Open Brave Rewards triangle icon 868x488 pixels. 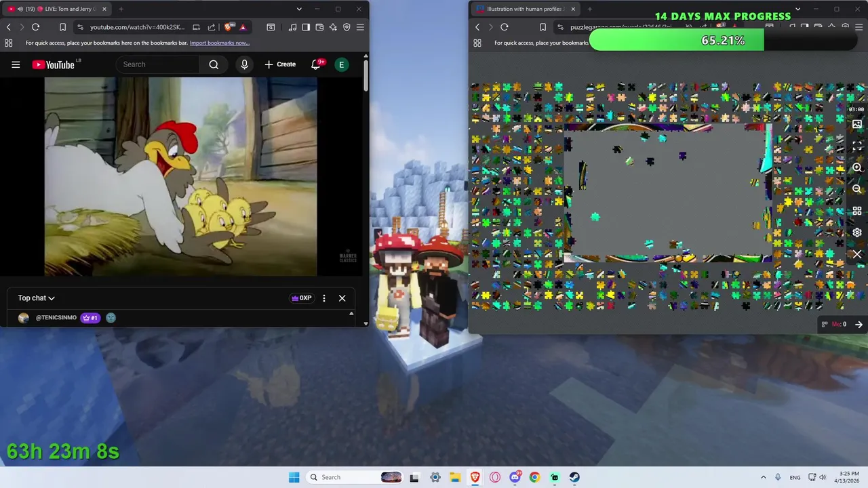click(x=243, y=27)
